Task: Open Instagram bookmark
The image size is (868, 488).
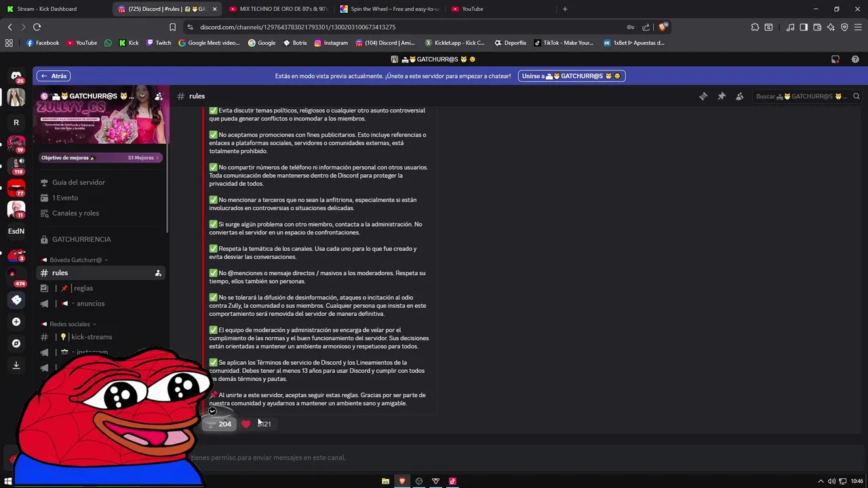Action: tap(332, 43)
